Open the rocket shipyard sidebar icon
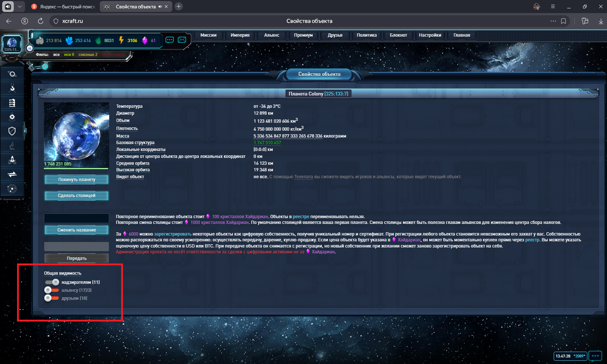 (12, 160)
